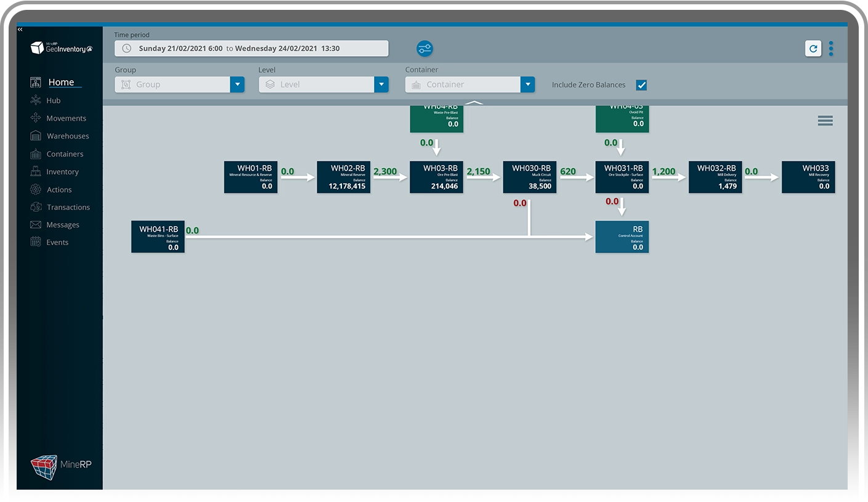
Task: Open the vertical three-dot options menu
Action: pyautogui.click(x=831, y=49)
